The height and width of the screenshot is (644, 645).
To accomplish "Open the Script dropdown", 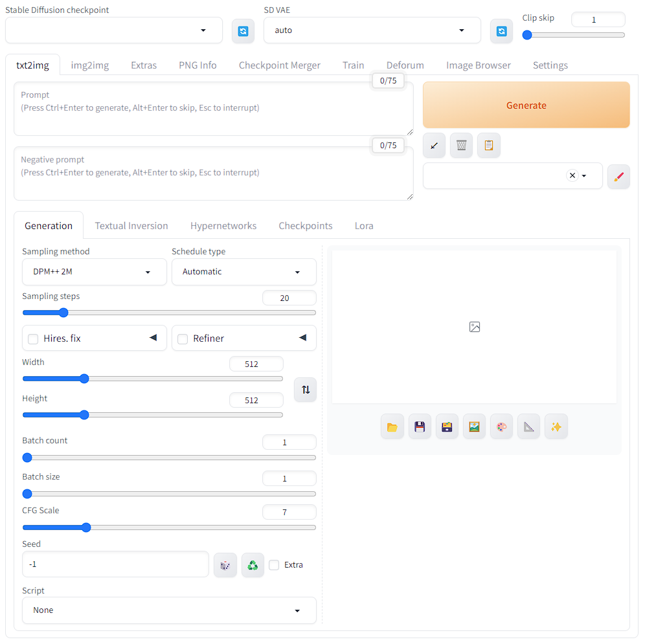I will coord(169,610).
